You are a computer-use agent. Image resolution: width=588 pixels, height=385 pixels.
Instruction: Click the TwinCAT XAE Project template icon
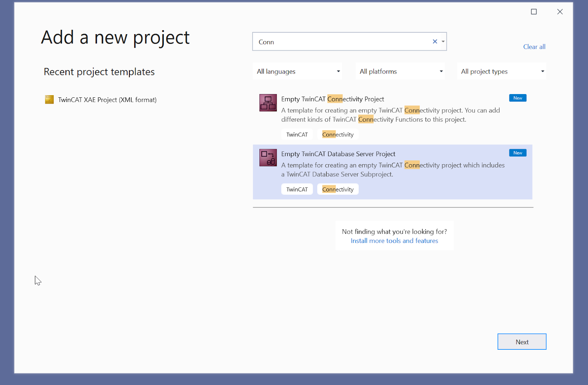tap(49, 100)
